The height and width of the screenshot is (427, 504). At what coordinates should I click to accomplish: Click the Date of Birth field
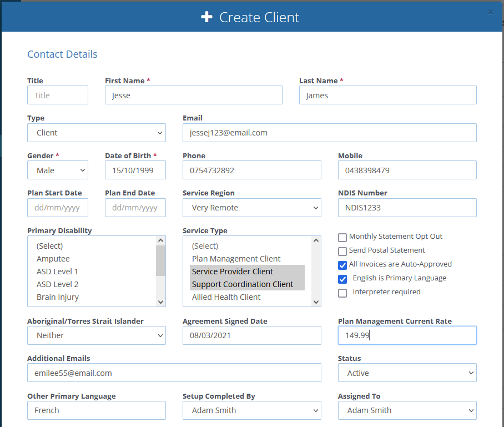tap(135, 170)
